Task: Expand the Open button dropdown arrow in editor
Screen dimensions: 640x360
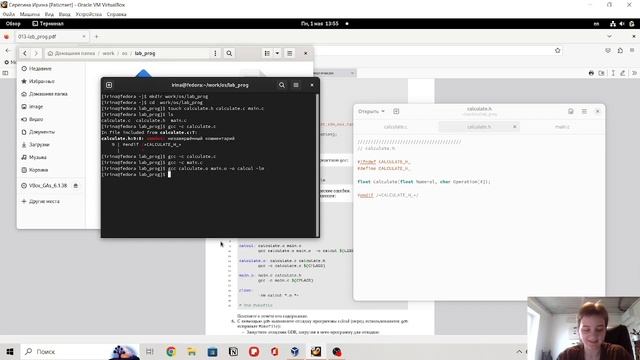Action: [x=383, y=111]
